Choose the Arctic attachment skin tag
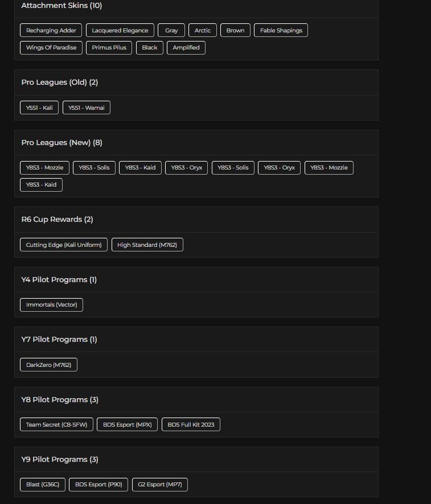Viewport: 431px width, 504px height. pyautogui.click(x=203, y=30)
